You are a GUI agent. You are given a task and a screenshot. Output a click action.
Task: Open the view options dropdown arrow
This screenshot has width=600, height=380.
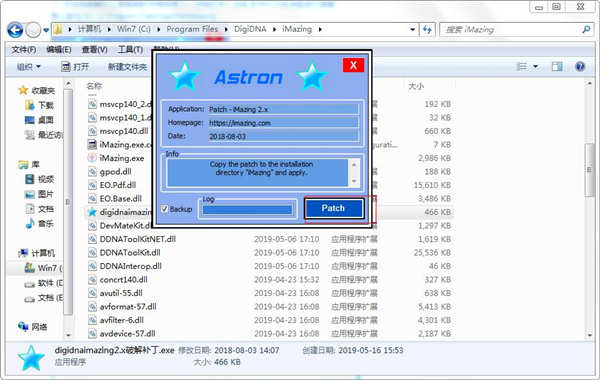coord(535,67)
